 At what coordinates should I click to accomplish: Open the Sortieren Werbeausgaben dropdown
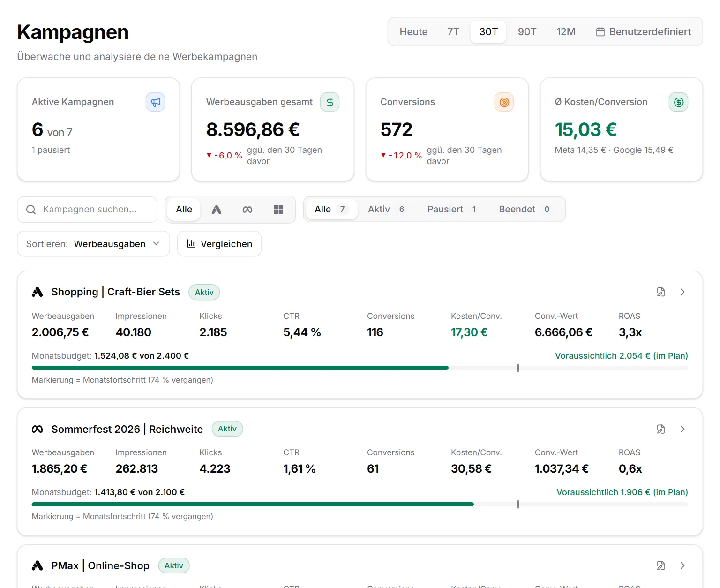point(93,244)
